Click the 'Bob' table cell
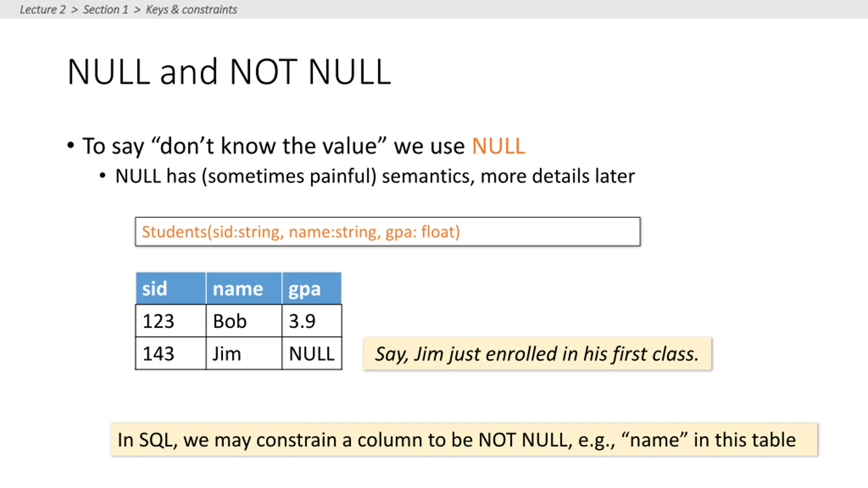 (244, 321)
